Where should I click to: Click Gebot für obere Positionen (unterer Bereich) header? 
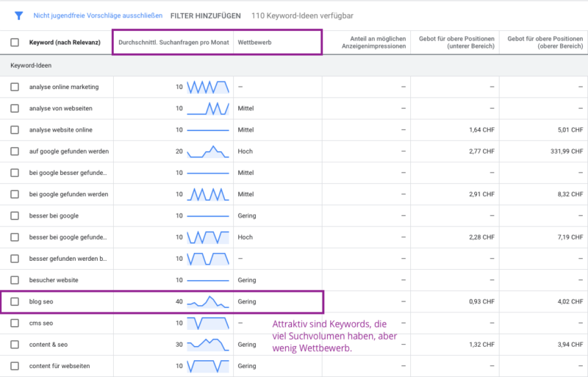456,43
